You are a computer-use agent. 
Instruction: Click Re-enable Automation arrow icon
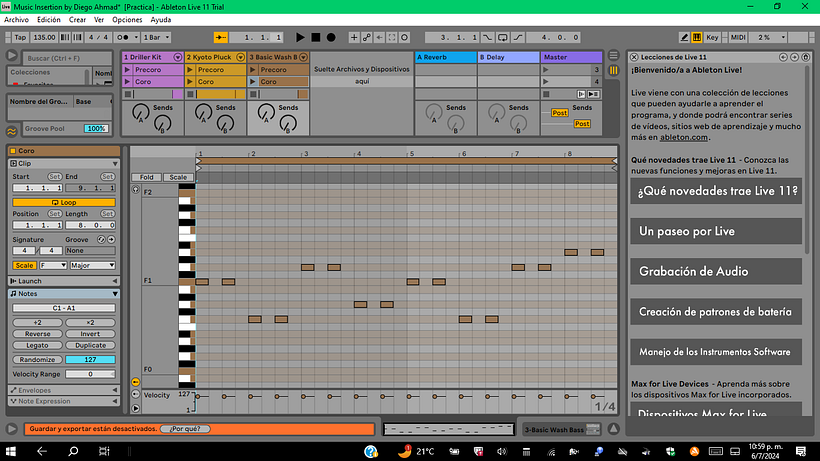(379, 38)
